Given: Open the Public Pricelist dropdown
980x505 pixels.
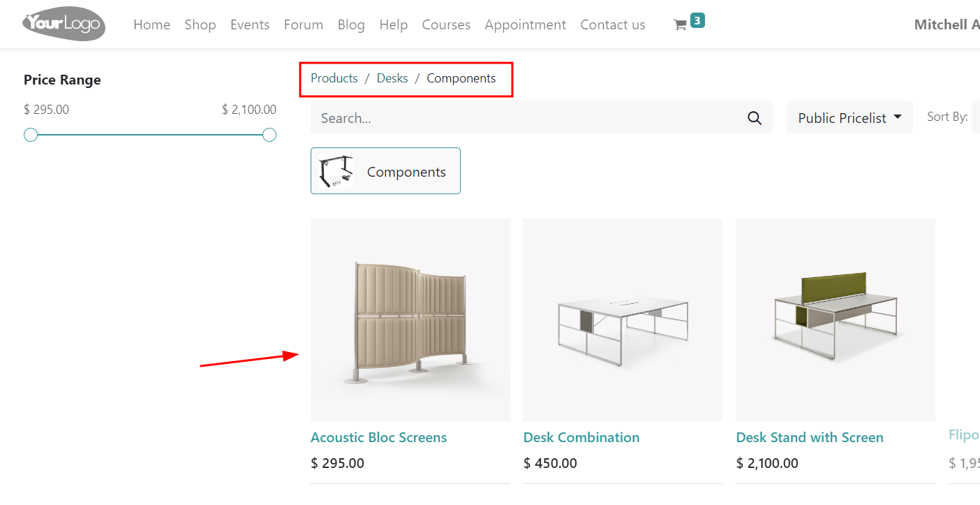Looking at the screenshot, I should pyautogui.click(x=849, y=118).
